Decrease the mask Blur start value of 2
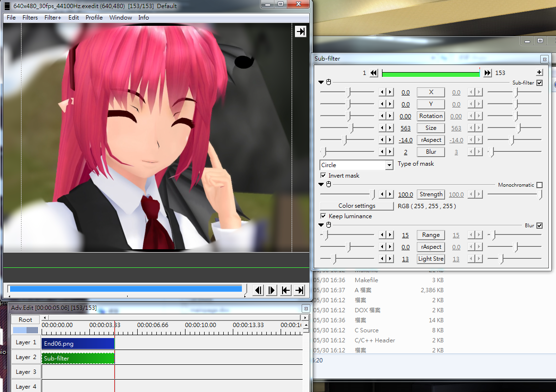This screenshot has height=392, width=556. tap(382, 151)
